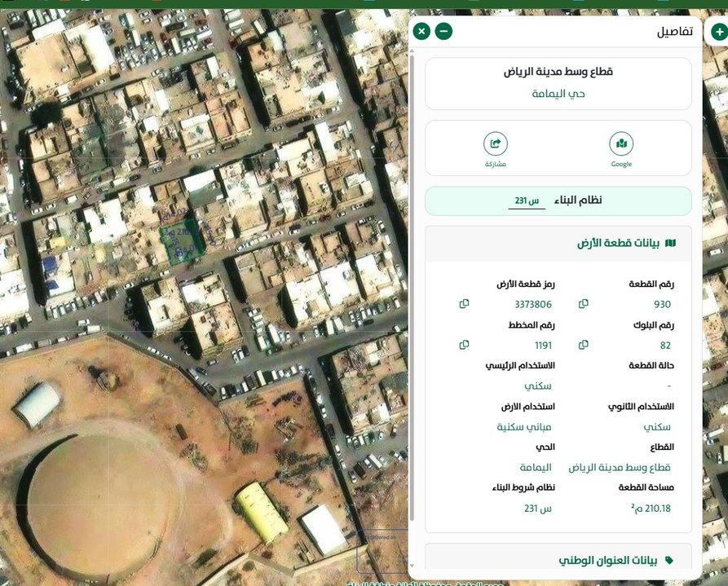This screenshot has height=586, width=728.
Task: Copy the plan number 1191
Action: 464,345
